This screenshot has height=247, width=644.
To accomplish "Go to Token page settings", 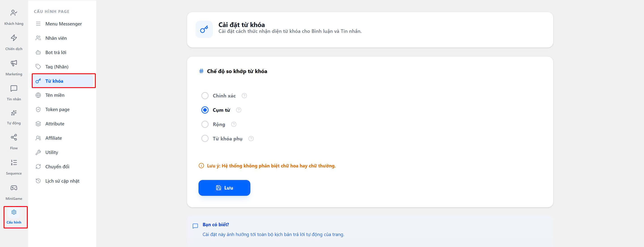I will pos(57,109).
